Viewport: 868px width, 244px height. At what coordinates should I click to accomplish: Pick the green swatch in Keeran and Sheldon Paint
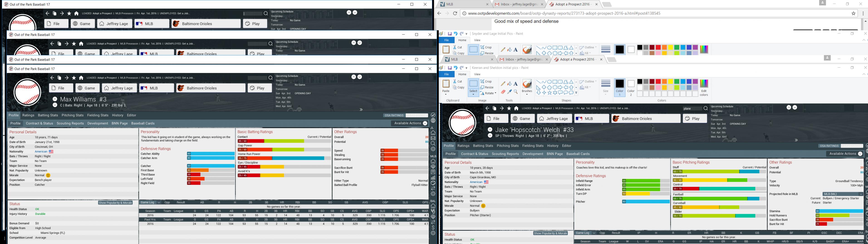point(677,82)
